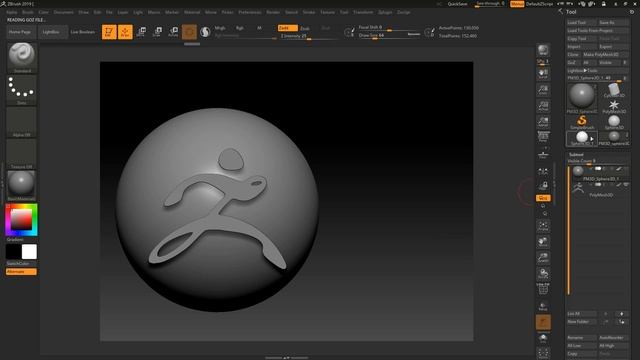
Task: Collapse the Tool palette header
Action: pyautogui.click(x=571, y=12)
